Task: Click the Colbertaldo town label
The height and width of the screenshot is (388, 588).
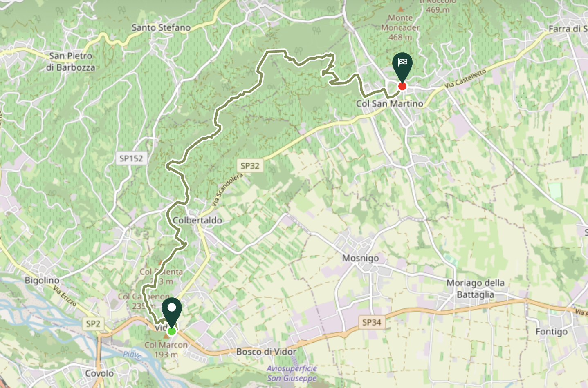Action: [x=197, y=220]
